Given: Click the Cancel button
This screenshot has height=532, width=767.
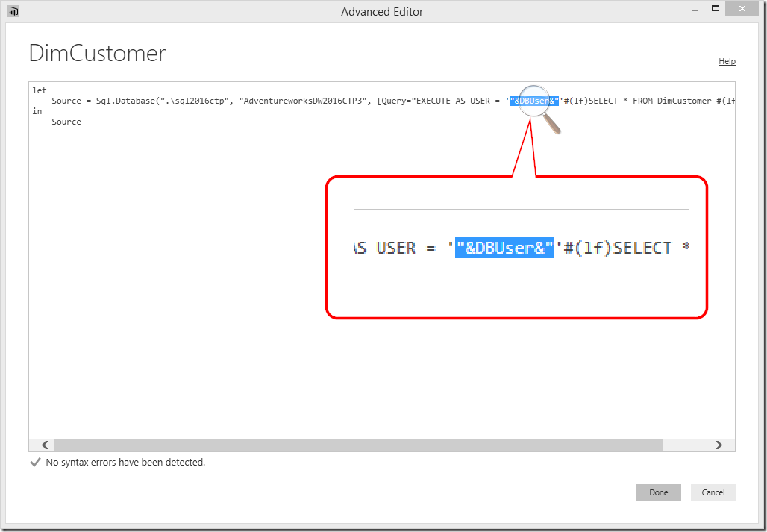Looking at the screenshot, I should point(713,492).
